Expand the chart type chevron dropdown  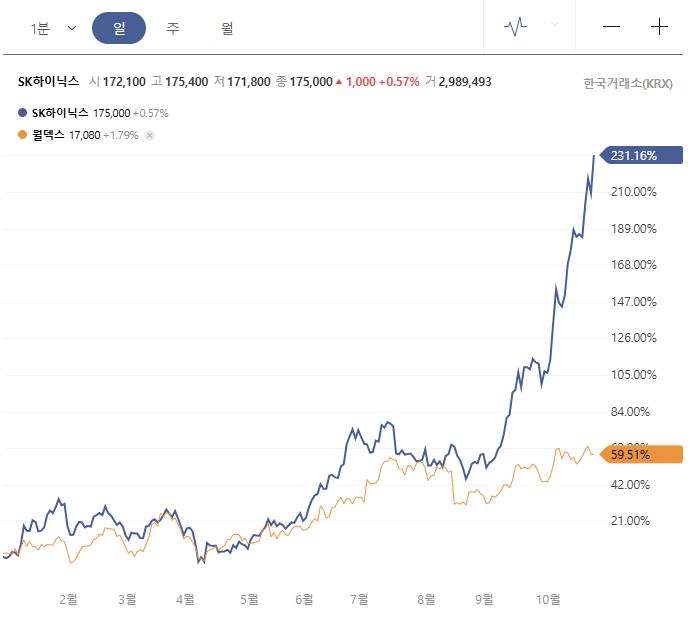coord(555,25)
